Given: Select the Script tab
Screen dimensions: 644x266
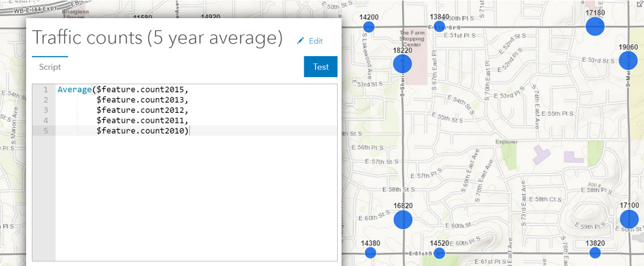Looking at the screenshot, I should pyautogui.click(x=50, y=67).
